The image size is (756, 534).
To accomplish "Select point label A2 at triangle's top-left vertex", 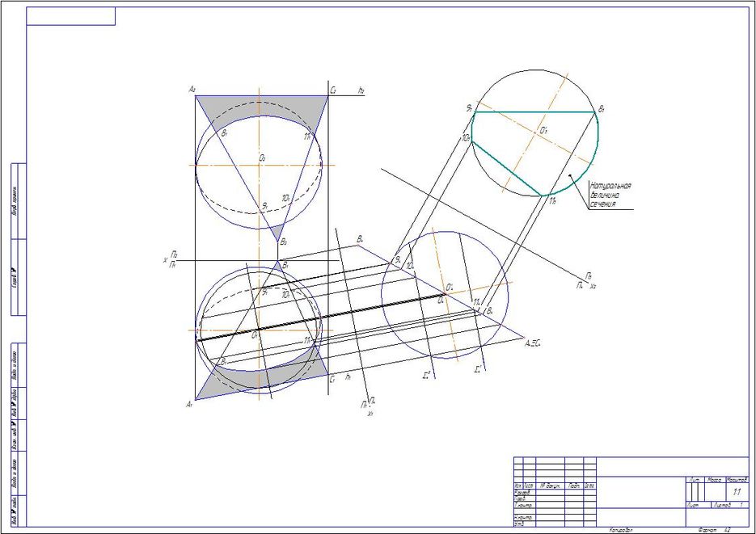I will [x=192, y=89].
